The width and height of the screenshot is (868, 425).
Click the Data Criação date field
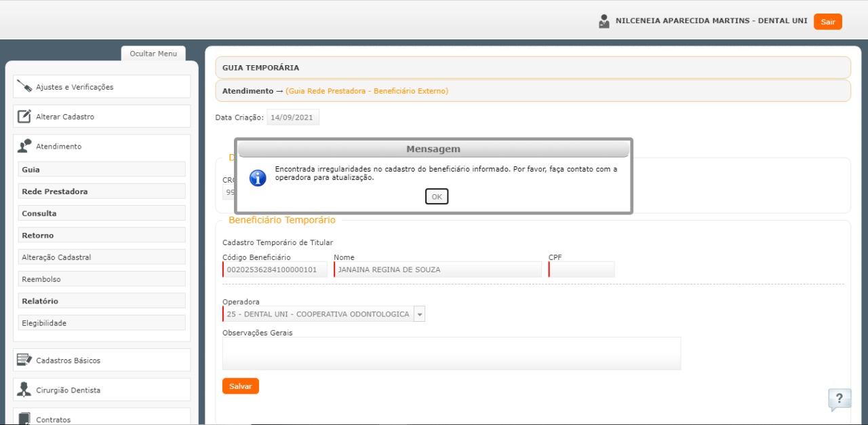(293, 117)
